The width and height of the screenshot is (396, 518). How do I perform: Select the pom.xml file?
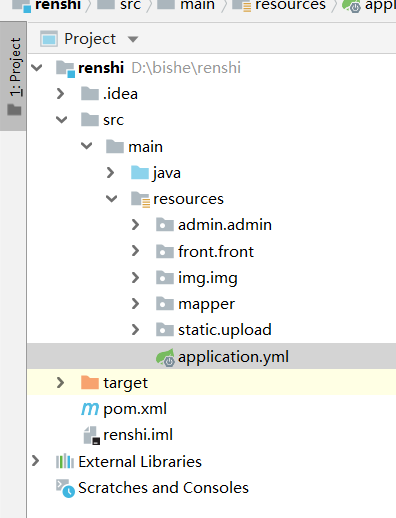pos(135,409)
